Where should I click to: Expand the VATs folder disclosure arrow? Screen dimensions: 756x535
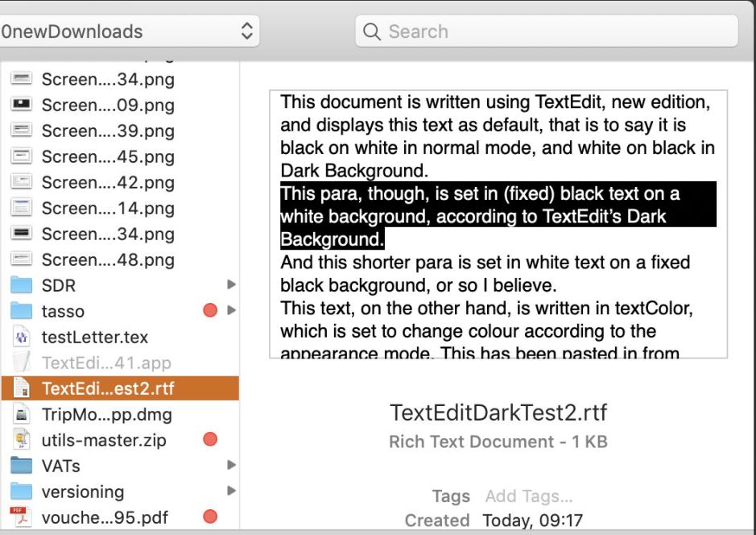(231, 466)
